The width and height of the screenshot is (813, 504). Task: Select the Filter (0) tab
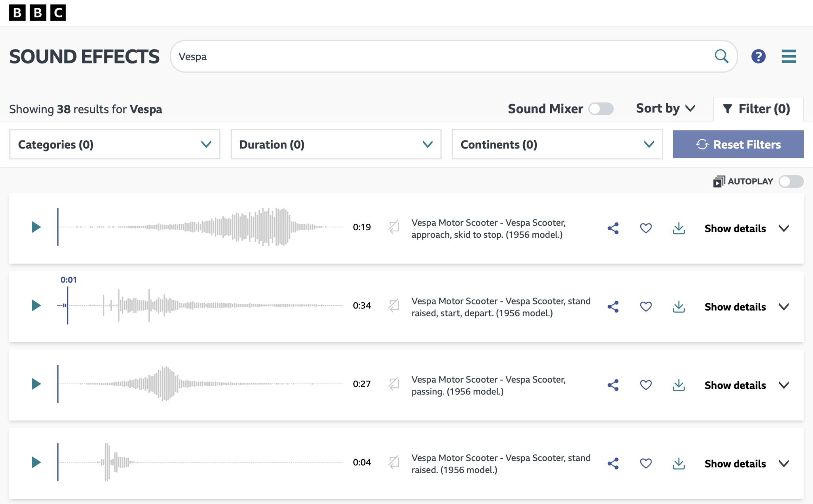(x=758, y=109)
